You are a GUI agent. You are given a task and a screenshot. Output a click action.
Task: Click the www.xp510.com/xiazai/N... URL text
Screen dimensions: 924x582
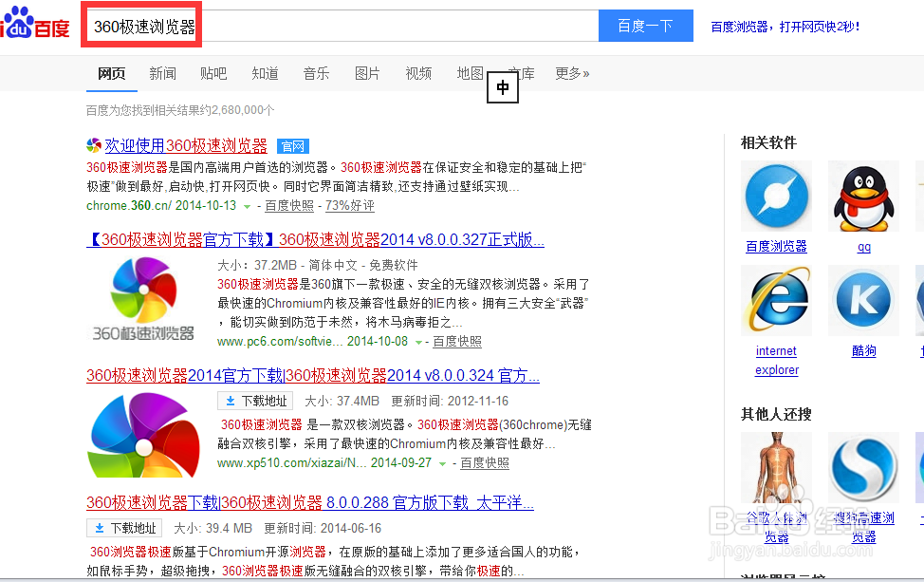[x=291, y=463]
